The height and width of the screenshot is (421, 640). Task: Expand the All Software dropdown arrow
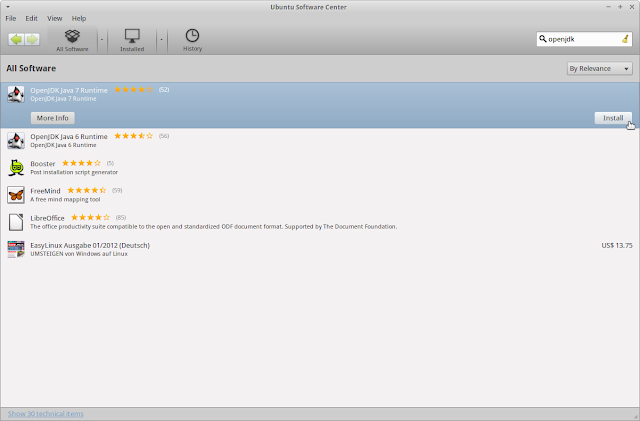tap(102, 40)
